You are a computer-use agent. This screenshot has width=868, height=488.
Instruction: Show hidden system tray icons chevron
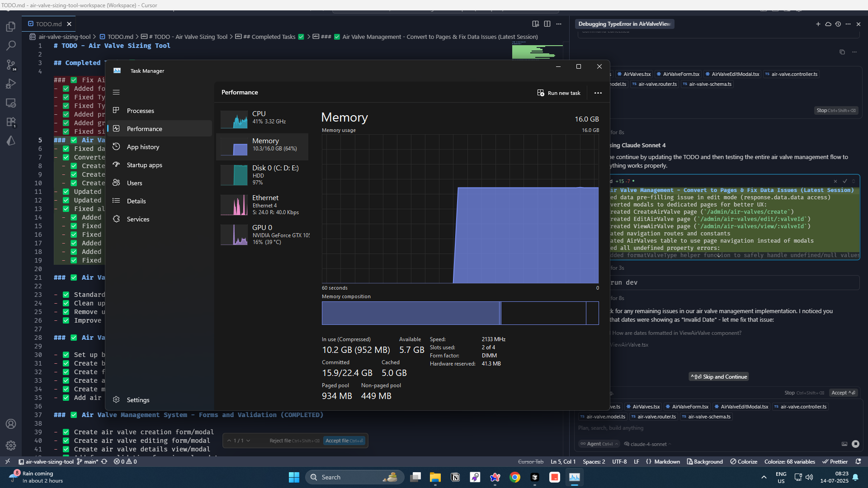764,477
